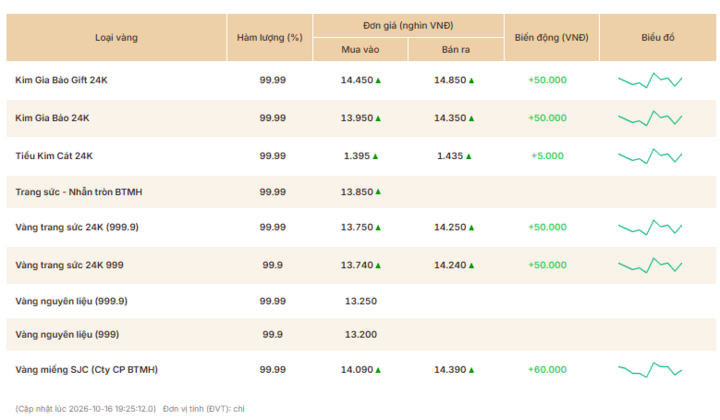Click the Đơn giá (nghìn VNĐ) header
720x420 pixels.
[408, 26]
